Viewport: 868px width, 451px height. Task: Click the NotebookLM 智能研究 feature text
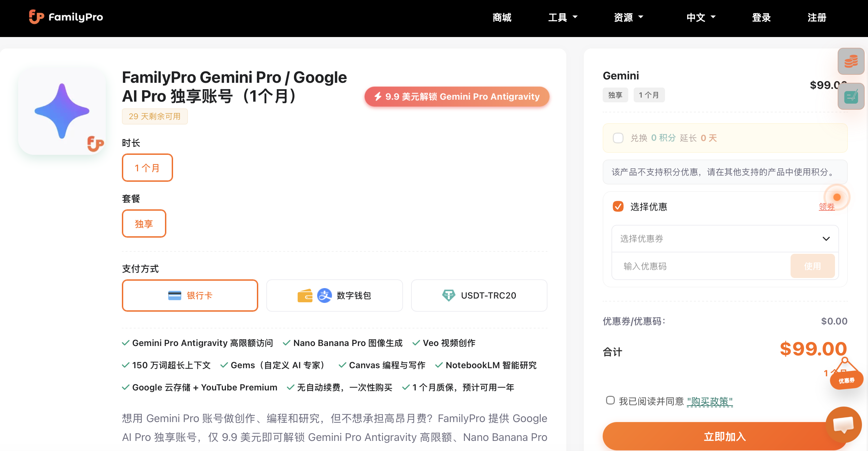pos(491,365)
